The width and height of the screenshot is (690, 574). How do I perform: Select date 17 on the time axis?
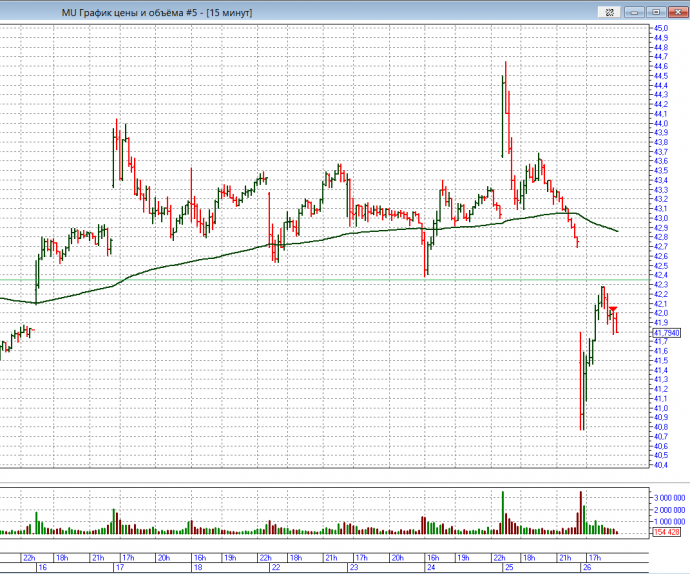pos(120,567)
